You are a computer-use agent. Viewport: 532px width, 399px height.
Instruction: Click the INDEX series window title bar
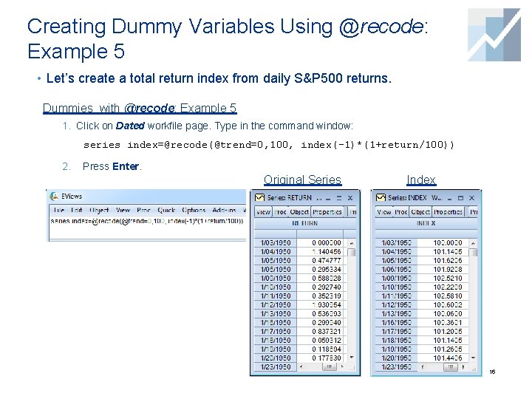point(426,198)
